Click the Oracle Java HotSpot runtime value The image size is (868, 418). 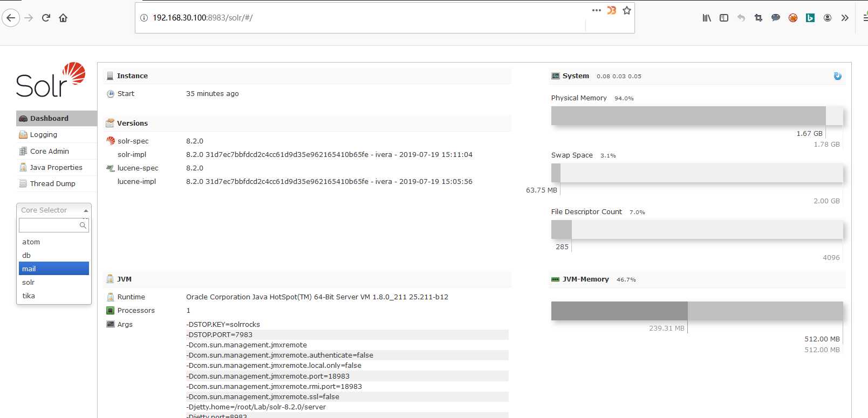[317, 297]
